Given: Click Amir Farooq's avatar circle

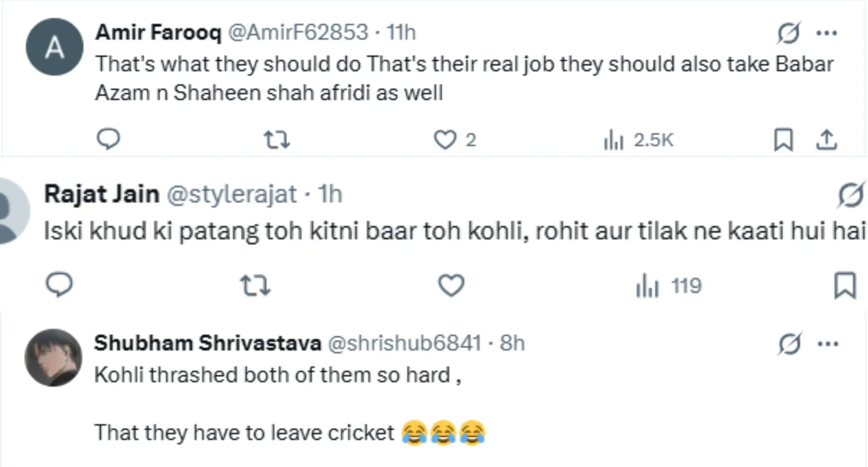Looking at the screenshot, I should (x=55, y=47).
